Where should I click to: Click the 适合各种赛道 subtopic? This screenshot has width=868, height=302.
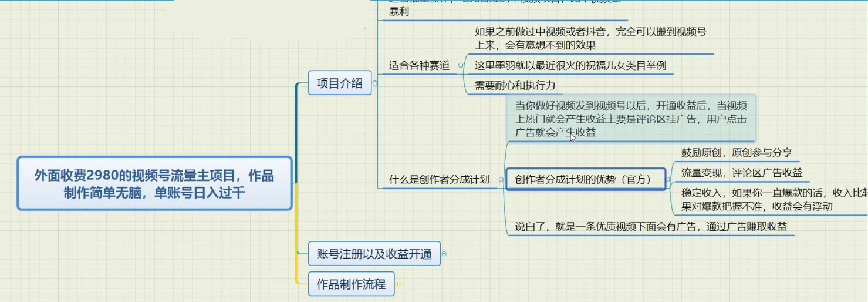(419, 65)
